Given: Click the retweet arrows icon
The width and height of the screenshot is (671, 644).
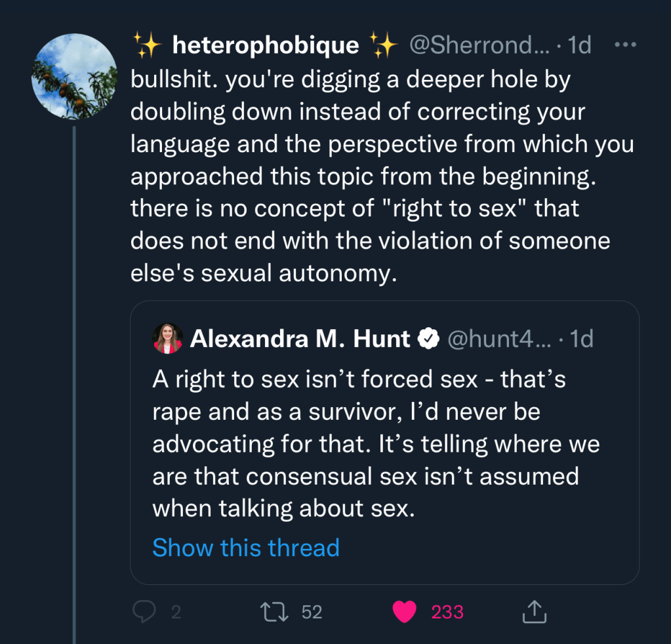Looking at the screenshot, I should coord(273,612).
